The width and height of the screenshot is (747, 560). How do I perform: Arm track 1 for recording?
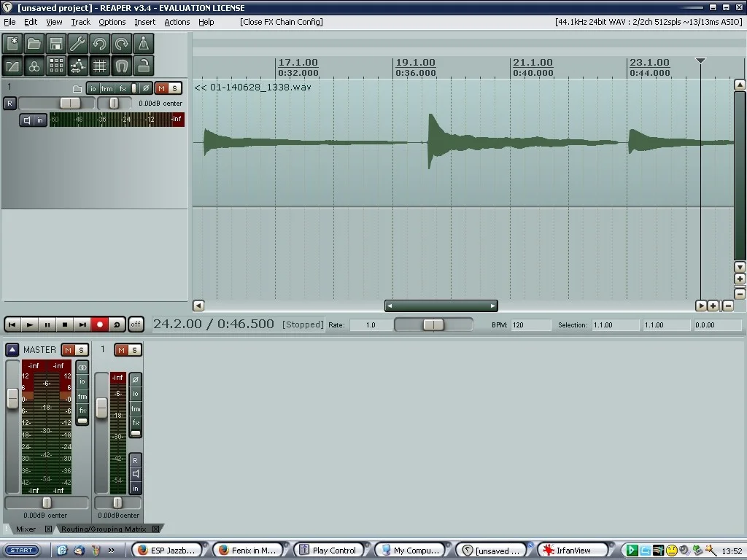pos(9,104)
